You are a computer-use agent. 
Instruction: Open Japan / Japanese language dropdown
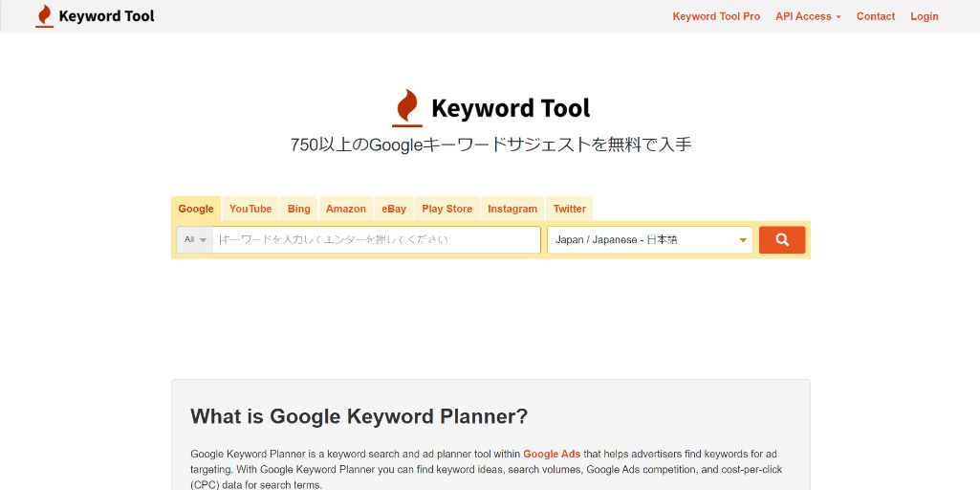point(650,239)
